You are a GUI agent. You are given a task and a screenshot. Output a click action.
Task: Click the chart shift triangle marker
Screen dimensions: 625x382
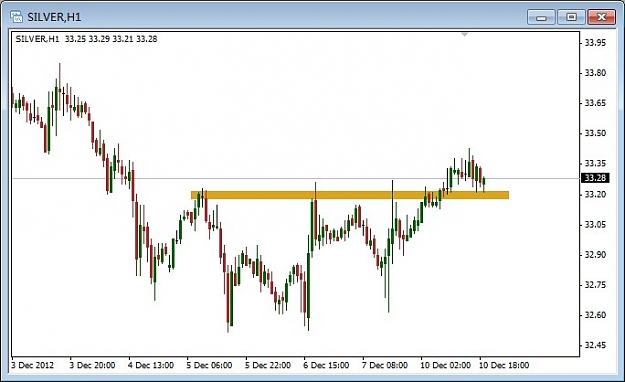[464, 35]
